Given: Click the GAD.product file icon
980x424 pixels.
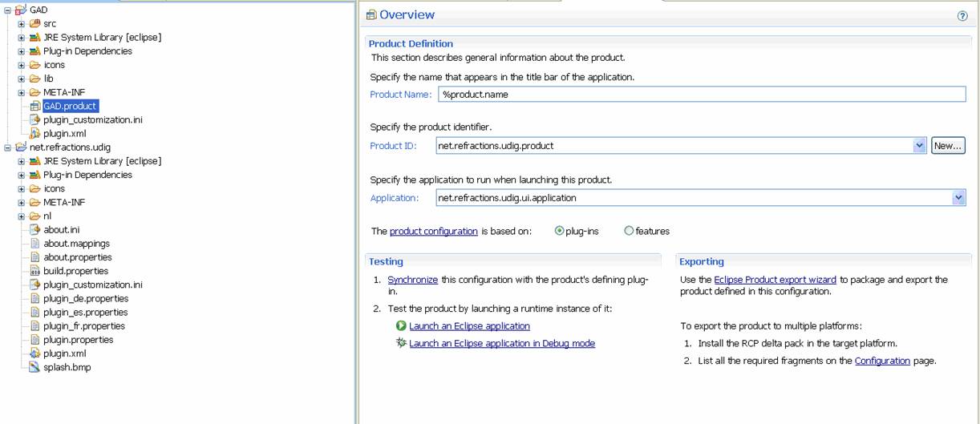Looking at the screenshot, I should pyautogui.click(x=35, y=106).
